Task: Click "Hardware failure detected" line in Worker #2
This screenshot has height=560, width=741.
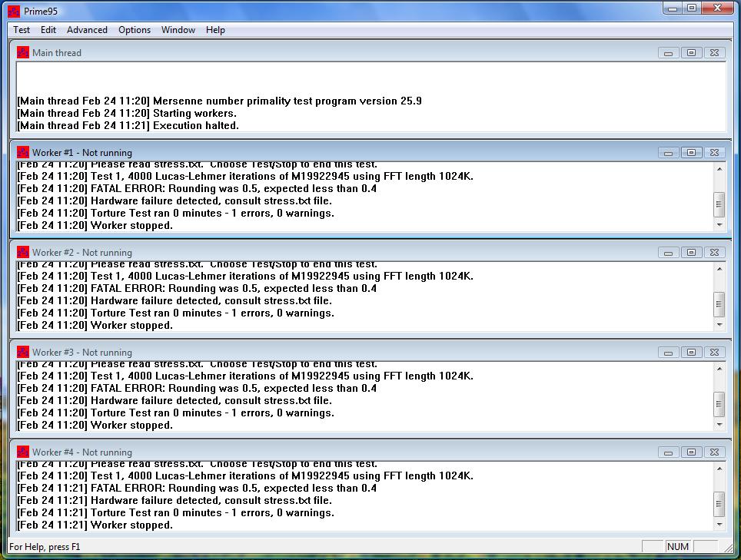Action: (174, 301)
